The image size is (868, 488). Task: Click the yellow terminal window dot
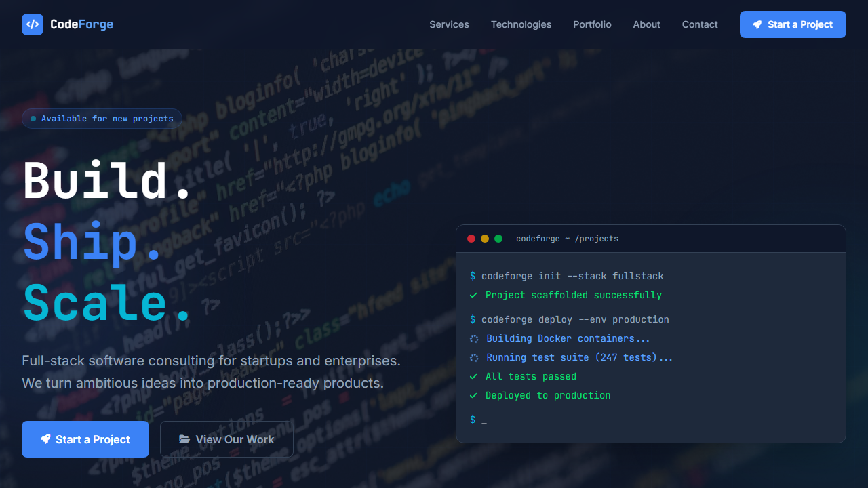point(485,239)
